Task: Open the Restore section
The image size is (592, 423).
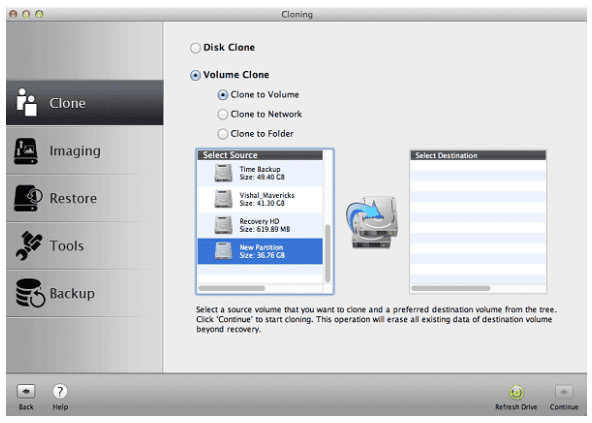Action: (85, 198)
